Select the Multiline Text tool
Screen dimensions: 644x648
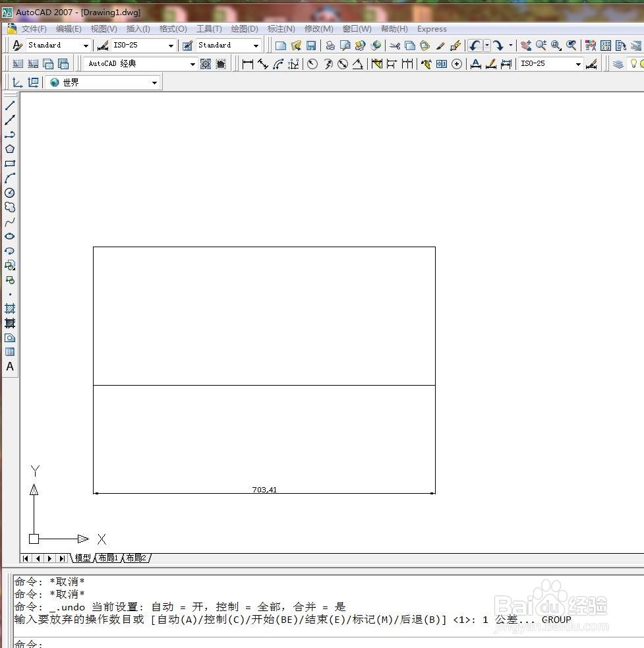[x=10, y=367]
